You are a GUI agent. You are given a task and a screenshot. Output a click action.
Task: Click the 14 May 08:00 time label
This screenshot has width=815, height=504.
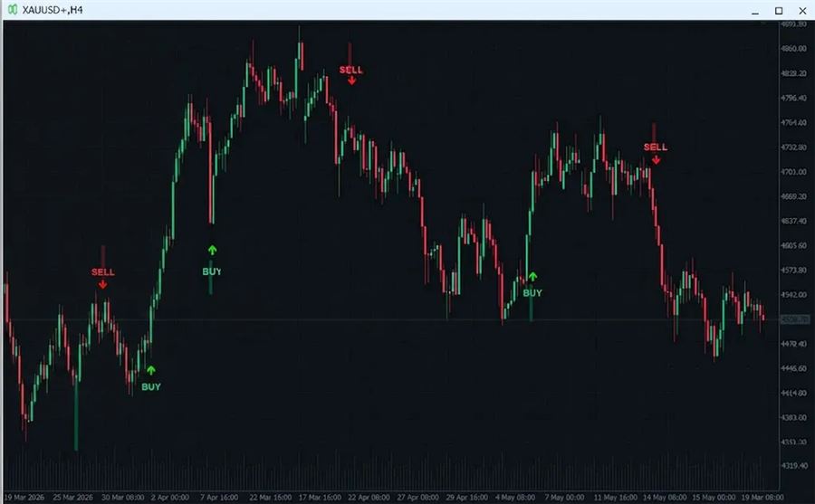tap(665, 498)
